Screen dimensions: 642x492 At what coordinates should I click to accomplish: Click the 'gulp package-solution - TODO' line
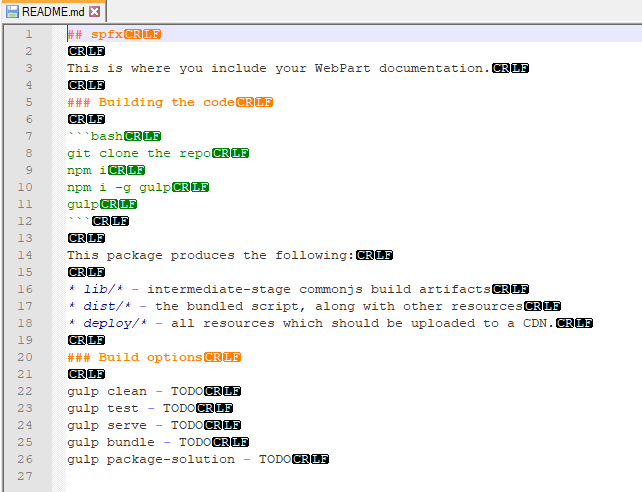179,459
